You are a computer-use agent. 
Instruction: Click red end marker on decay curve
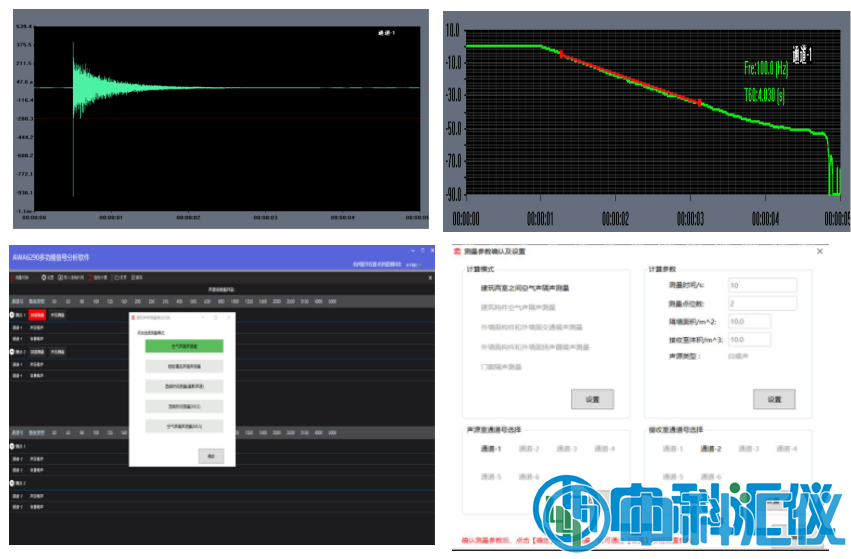[700, 103]
